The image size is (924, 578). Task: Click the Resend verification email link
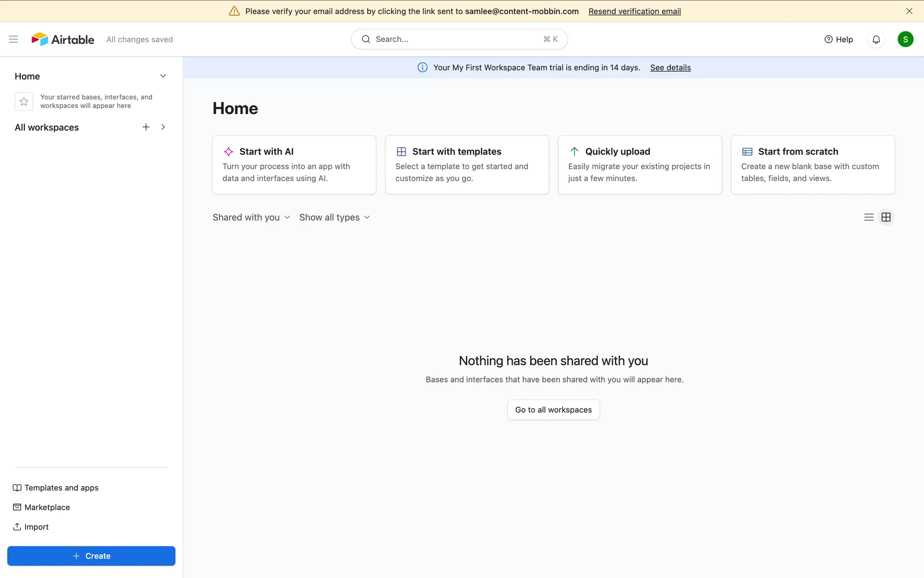point(634,11)
